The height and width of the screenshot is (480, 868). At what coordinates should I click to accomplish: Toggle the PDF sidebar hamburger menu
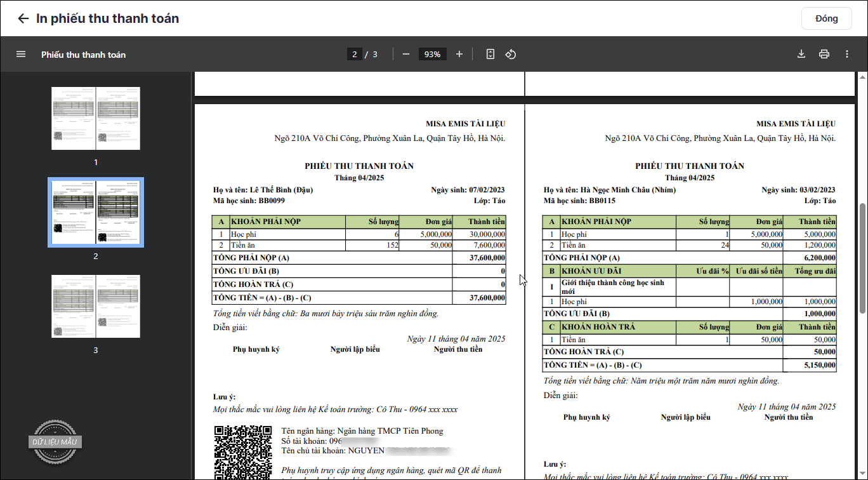(21, 55)
